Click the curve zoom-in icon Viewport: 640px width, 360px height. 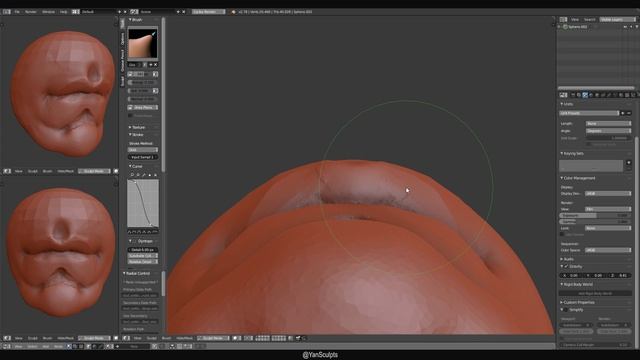point(132,175)
